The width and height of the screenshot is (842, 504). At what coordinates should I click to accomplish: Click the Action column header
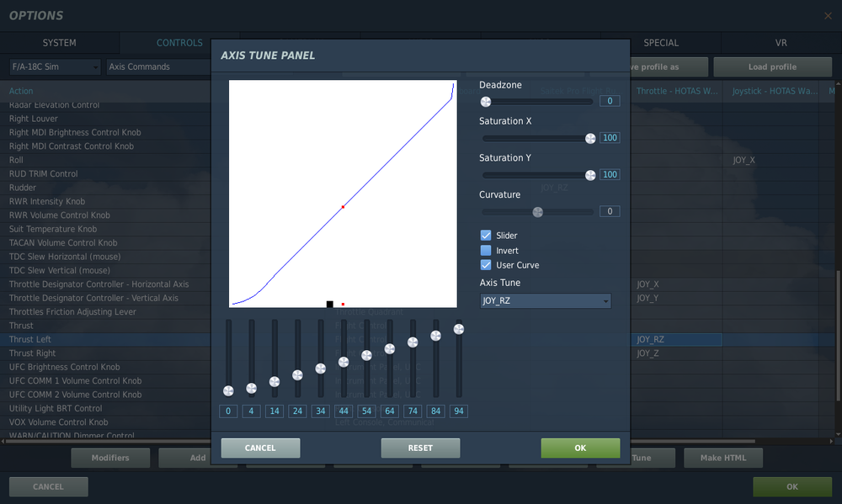105,91
